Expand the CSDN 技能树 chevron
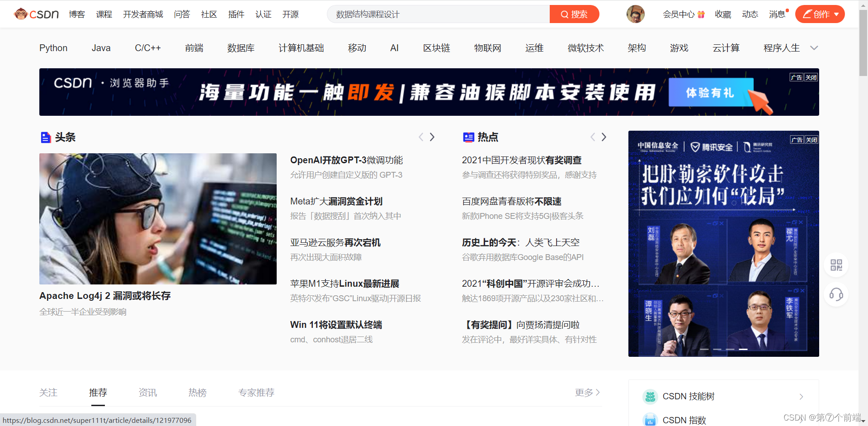This screenshot has height=426, width=868. pos(801,397)
